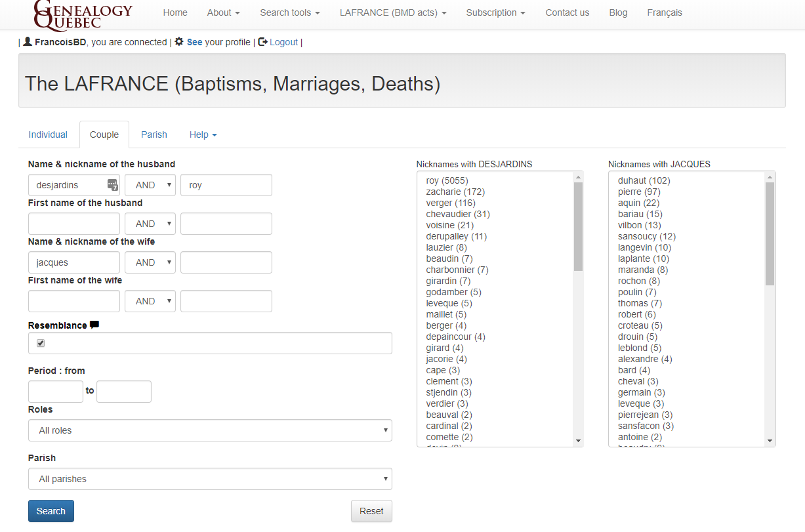The height and width of the screenshot is (532, 805).
Task: Open the Subscription dropdown menu
Action: coord(496,12)
